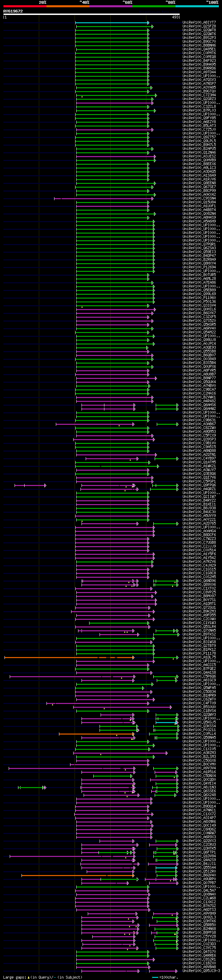Select hit label UniRef100_Q2GRZ3
The height and width of the screenshot is (980, 222).
[199, 99]
